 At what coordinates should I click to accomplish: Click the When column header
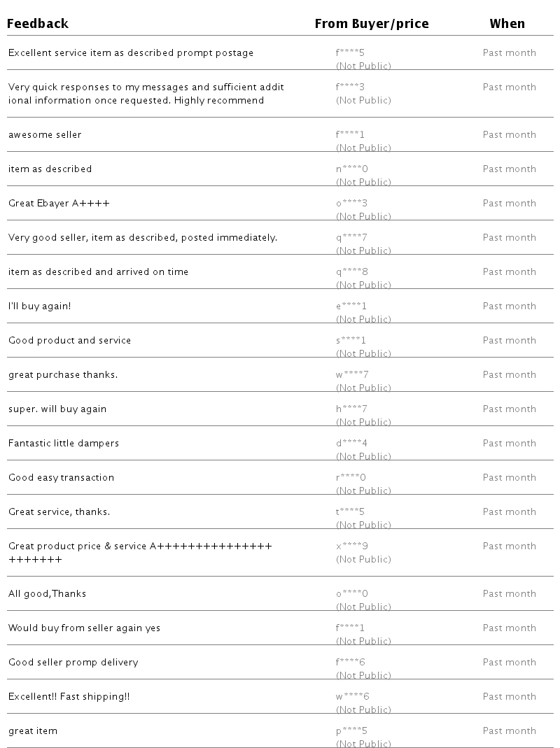[507, 23]
